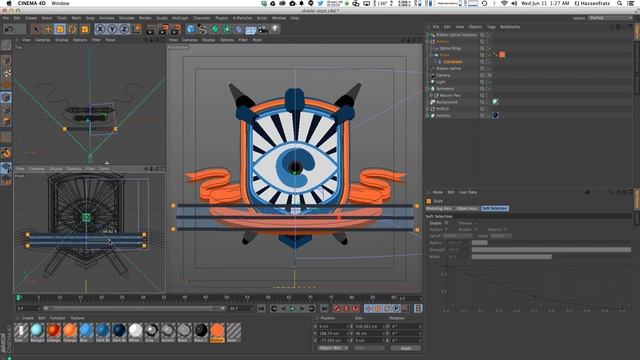Click the Undo arrow in the toolbar
This screenshot has width=640, height=360.
(9, 29)
